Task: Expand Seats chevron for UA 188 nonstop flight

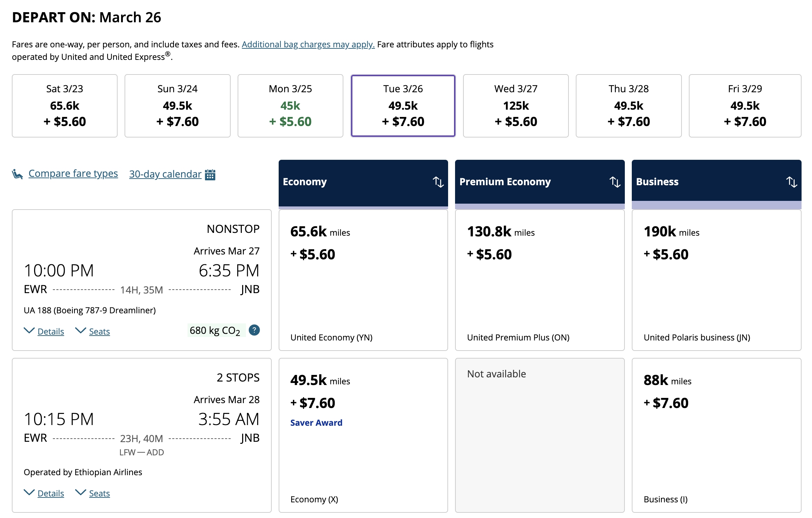Action: pos(81,330)
